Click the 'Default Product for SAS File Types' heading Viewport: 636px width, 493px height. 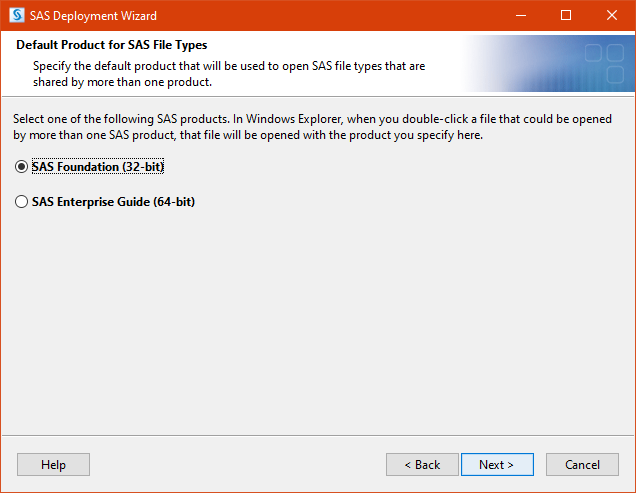coord(112,45)
